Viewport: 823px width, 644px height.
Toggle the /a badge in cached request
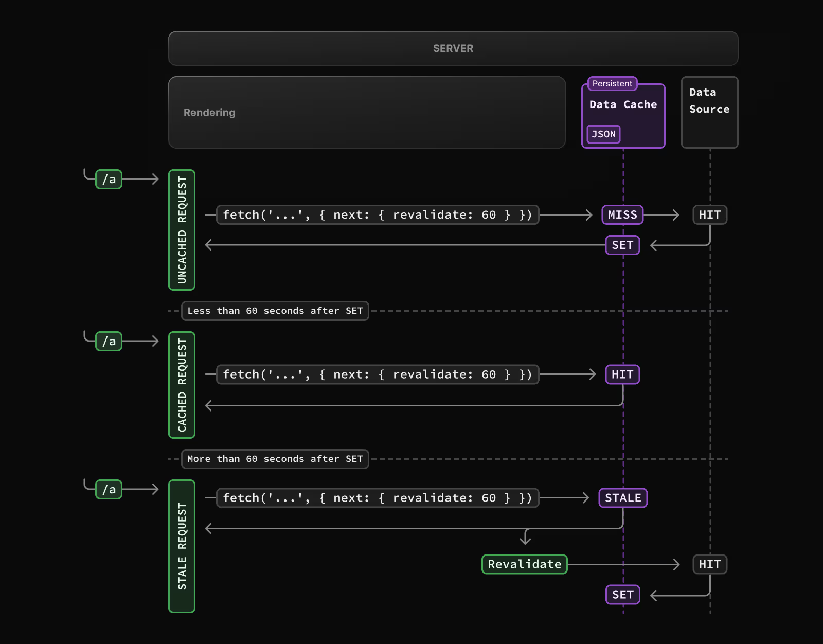click(x=109, y=341)
